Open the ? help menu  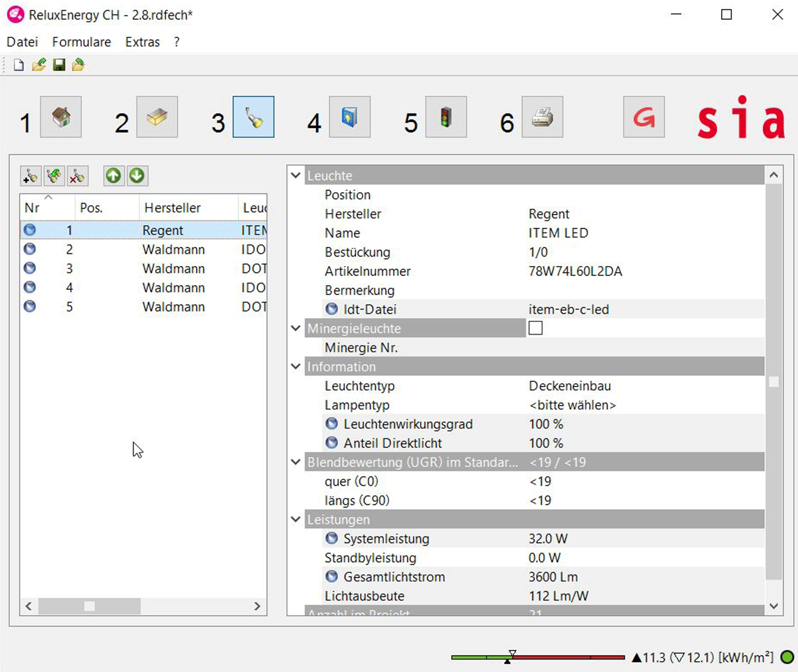[x=177, y=42]
